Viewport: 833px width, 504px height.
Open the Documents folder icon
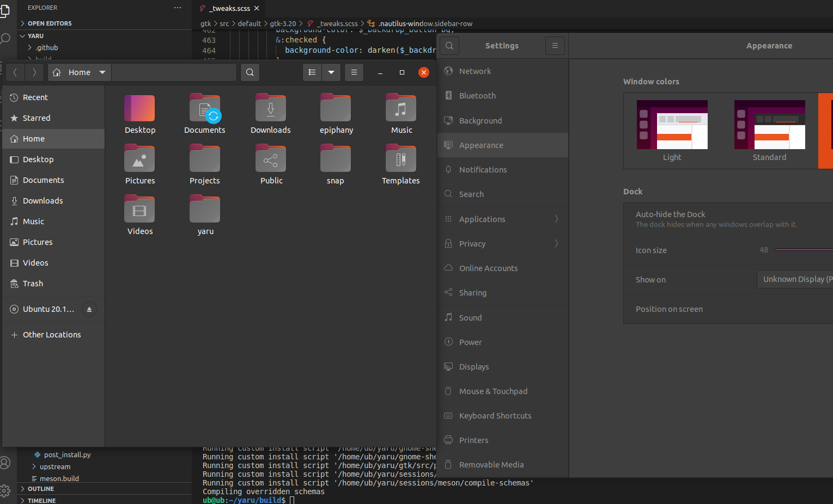(205, 108)
